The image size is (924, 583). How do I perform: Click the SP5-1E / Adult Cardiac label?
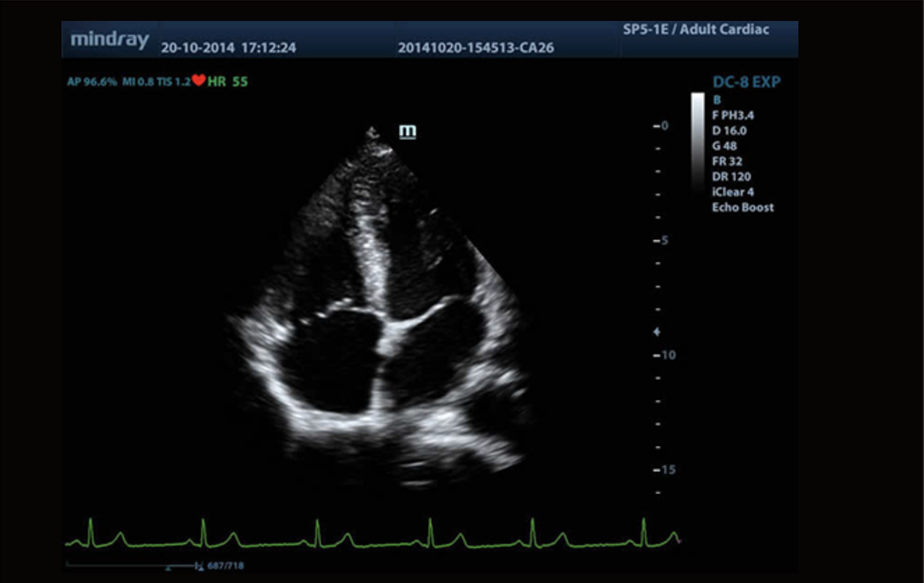696,30
